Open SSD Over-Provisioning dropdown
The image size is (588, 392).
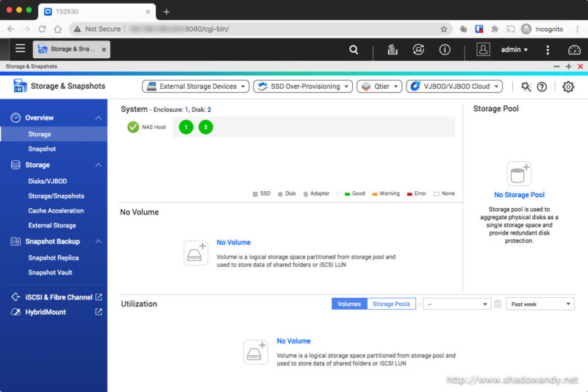point(302,86)
